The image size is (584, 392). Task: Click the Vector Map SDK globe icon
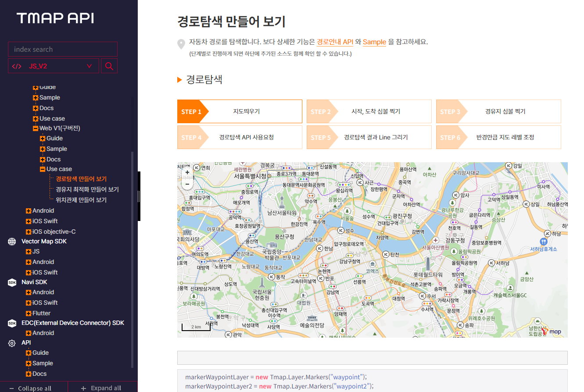click(x=12, y=242)
